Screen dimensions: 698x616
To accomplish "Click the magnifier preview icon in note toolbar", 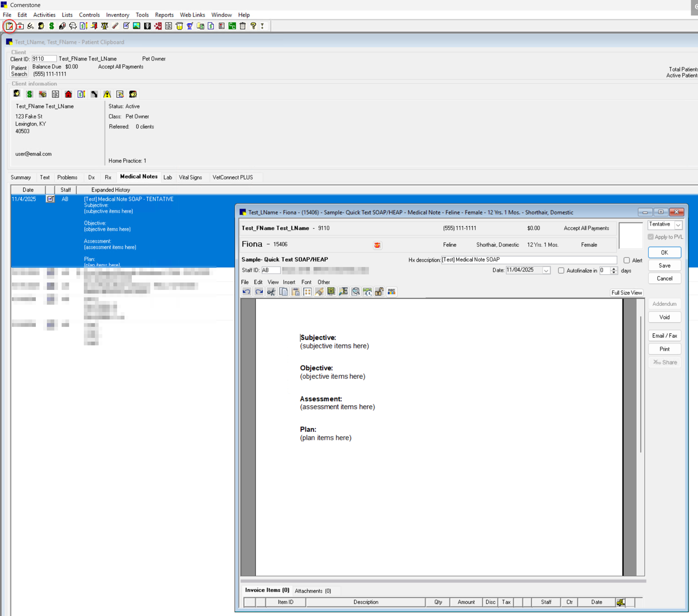I will pyautogui.click(x=355, y=292).
